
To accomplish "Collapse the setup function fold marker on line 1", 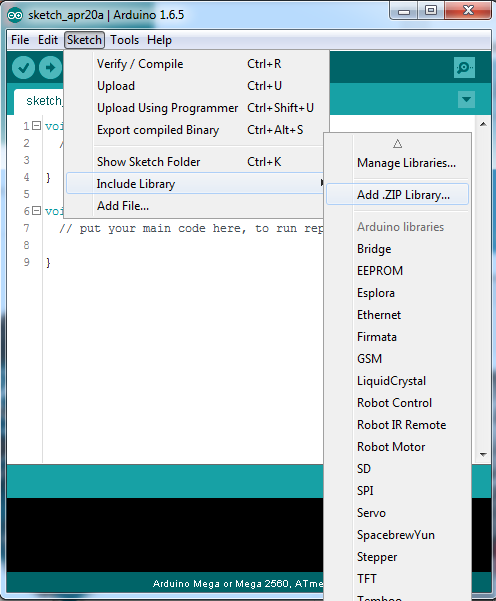I will click(36, 126).
